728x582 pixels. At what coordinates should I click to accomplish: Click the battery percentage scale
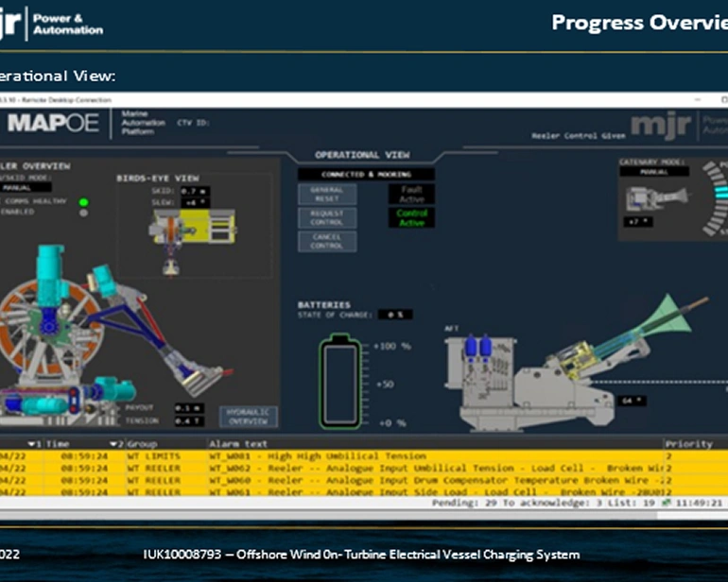coord(387,385)
